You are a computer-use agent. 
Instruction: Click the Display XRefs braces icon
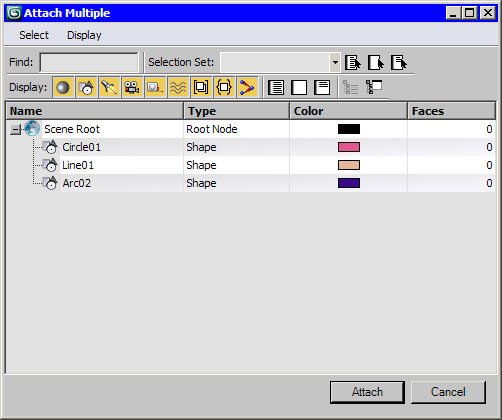point(224,88)
